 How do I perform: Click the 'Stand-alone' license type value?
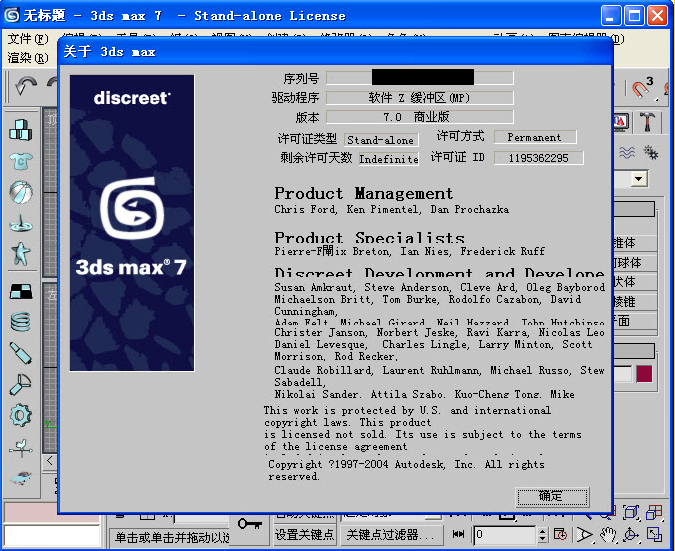[381, 140]
